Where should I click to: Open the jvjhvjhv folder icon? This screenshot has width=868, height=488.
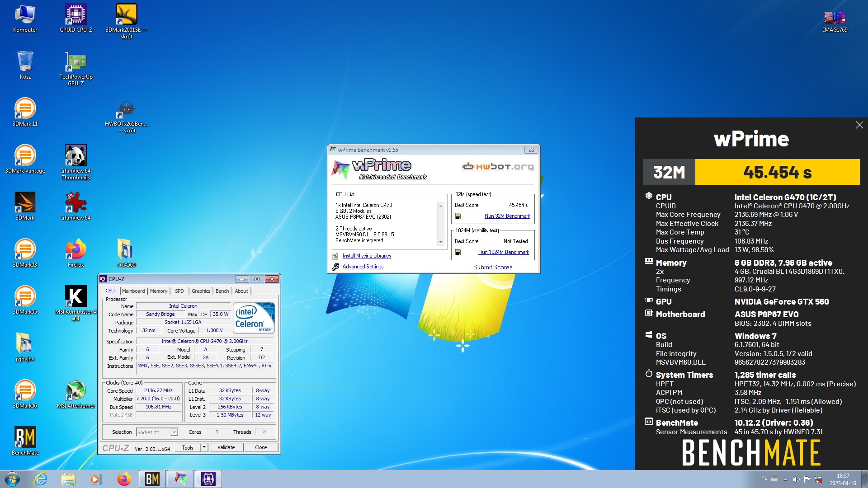[x=25, y=347]
